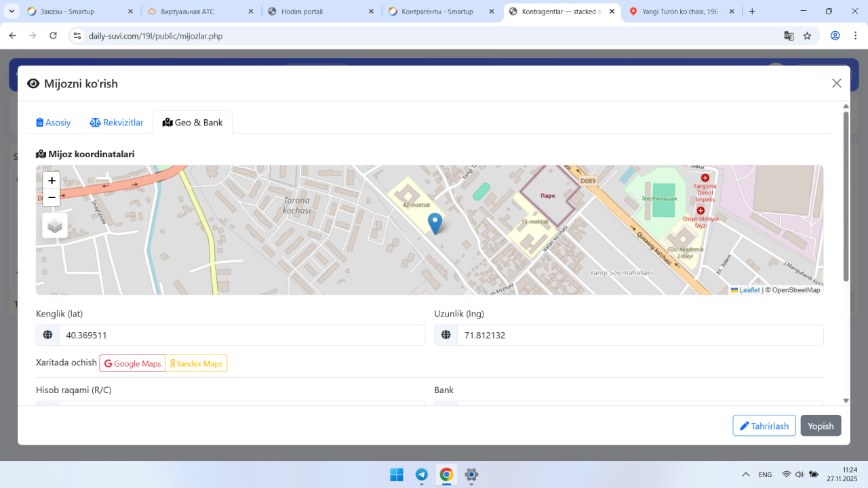This screenshot has width=868, height=488.
Task: Show hidden system tray icons
Action: tap(745, 474)
